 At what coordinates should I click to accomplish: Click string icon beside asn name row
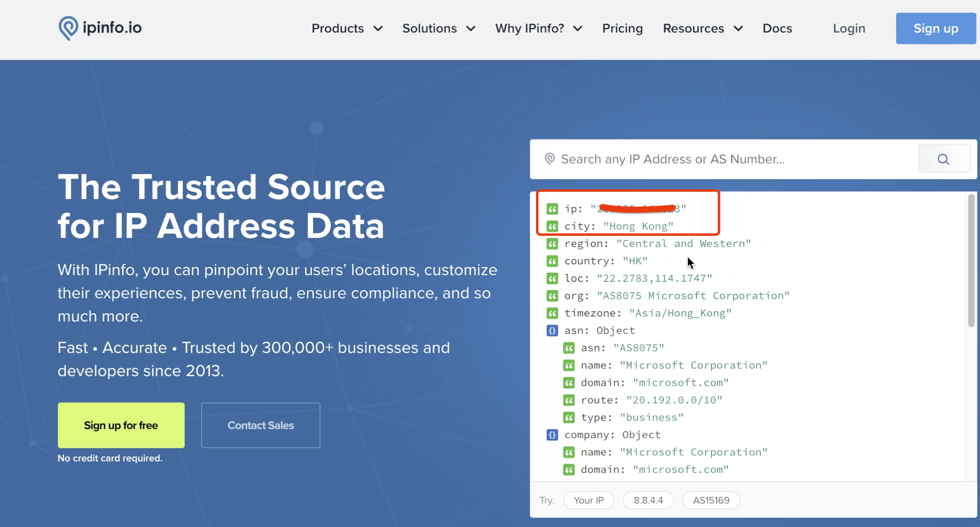(x=569, y=365)
